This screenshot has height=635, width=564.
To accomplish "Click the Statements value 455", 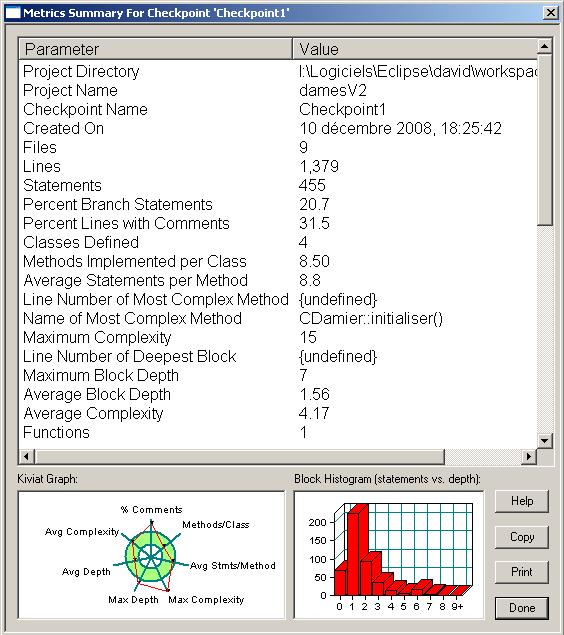I will pos(312,185).
